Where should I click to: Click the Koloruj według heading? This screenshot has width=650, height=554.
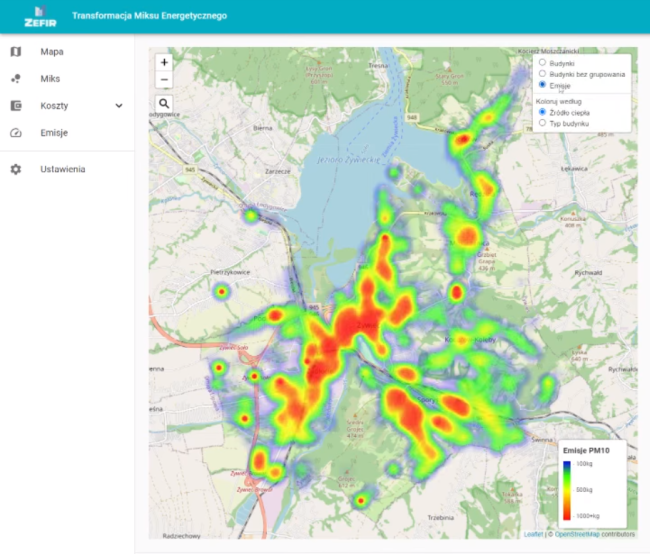(558, 101)
